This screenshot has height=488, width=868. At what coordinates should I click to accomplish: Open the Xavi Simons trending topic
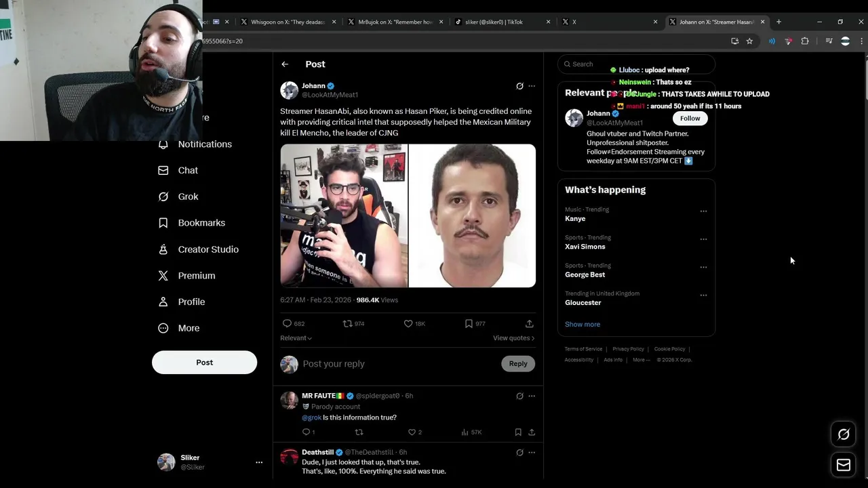pos(585,247)
